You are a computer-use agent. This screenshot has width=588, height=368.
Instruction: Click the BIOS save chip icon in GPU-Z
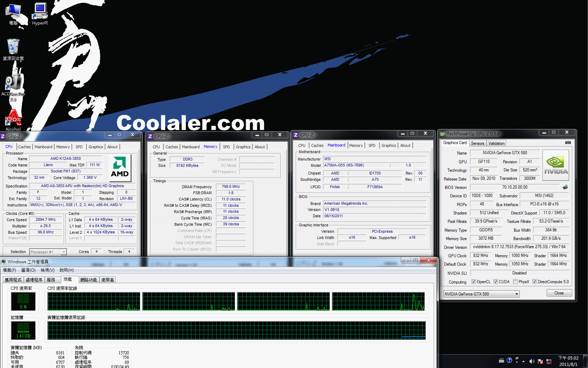(x=565, y=187)
